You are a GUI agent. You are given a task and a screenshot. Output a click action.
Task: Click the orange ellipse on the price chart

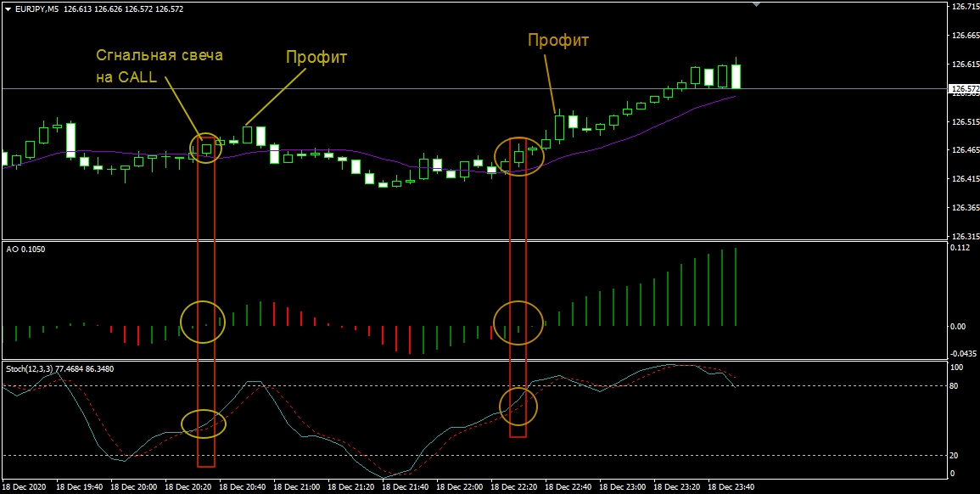tap(518, 156)
